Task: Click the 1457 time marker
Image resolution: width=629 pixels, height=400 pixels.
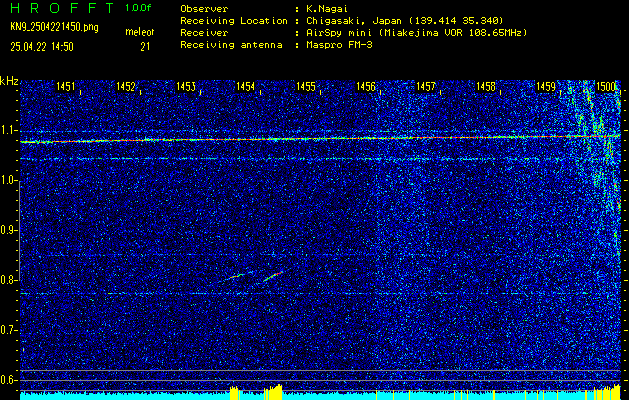Action: tap(426, 86)
